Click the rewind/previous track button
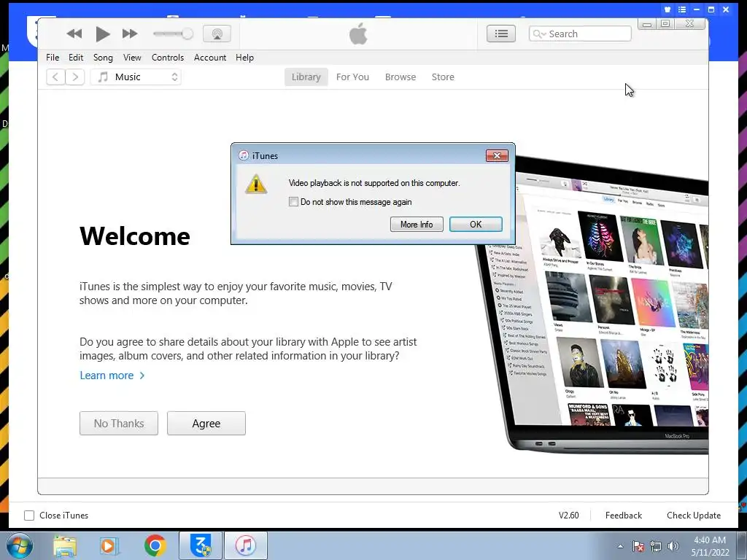This screenshot has height=560, width=747. click(74, 34)
